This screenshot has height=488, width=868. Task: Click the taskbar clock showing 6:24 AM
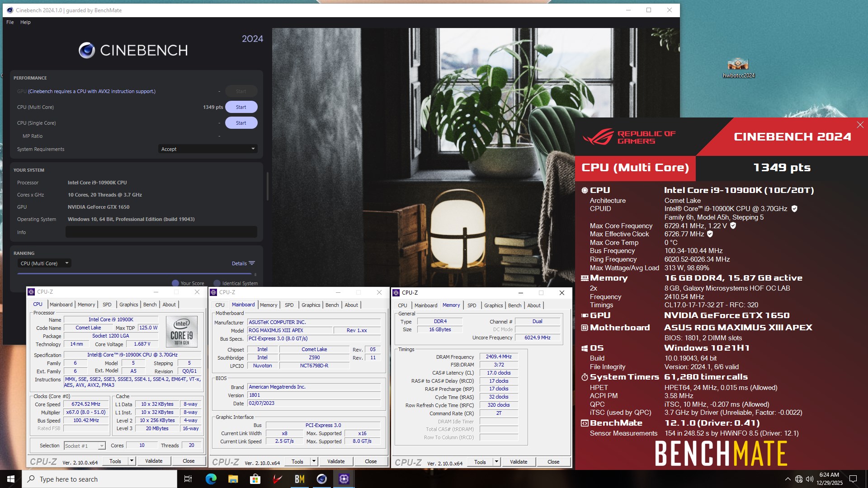tap(829, 479)
